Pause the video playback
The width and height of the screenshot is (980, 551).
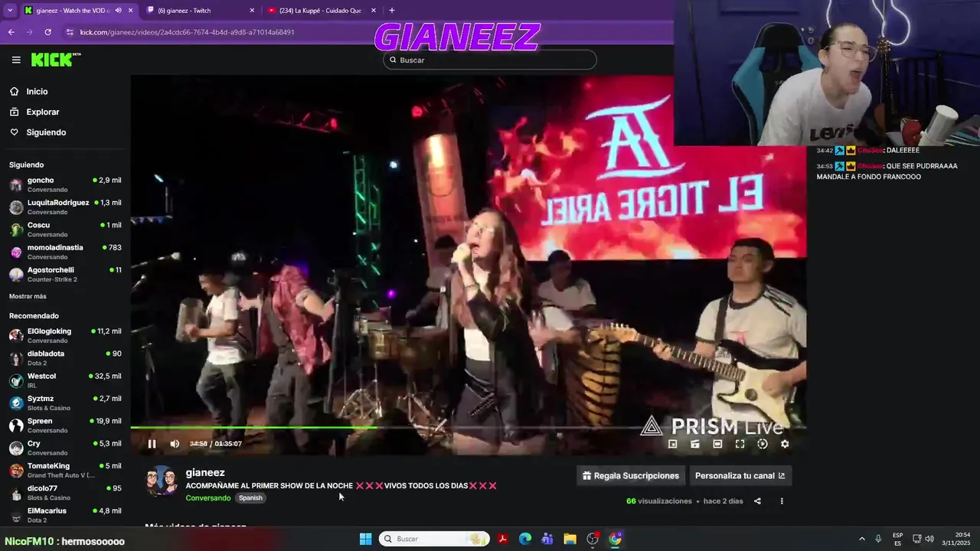coord(152,444)
